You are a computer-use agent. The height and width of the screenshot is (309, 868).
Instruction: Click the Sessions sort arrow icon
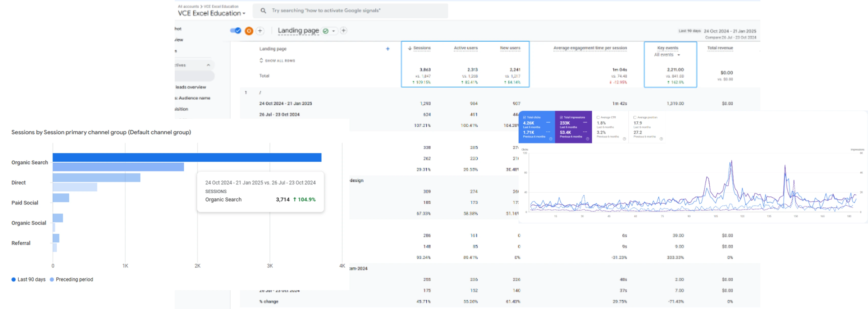410,48
